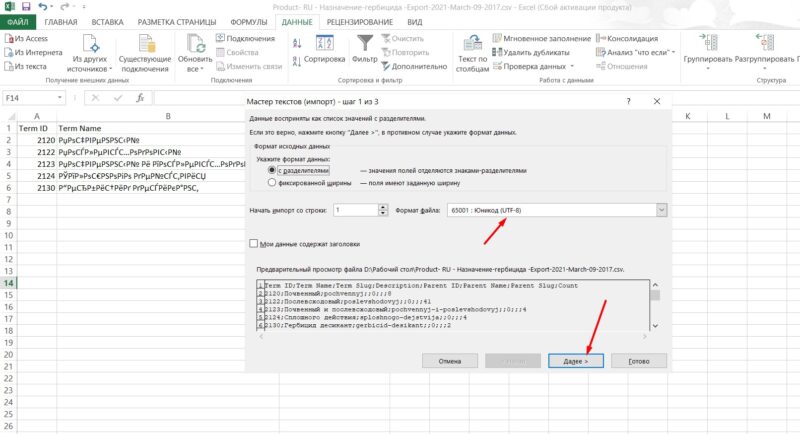Click Consolidate (Консолидация)
The width and height of the screenshot is (800, 434).
[627, 39]
